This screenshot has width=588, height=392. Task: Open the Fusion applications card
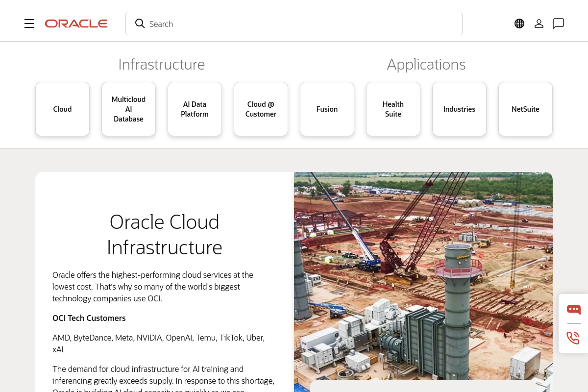tap(327, 109)
